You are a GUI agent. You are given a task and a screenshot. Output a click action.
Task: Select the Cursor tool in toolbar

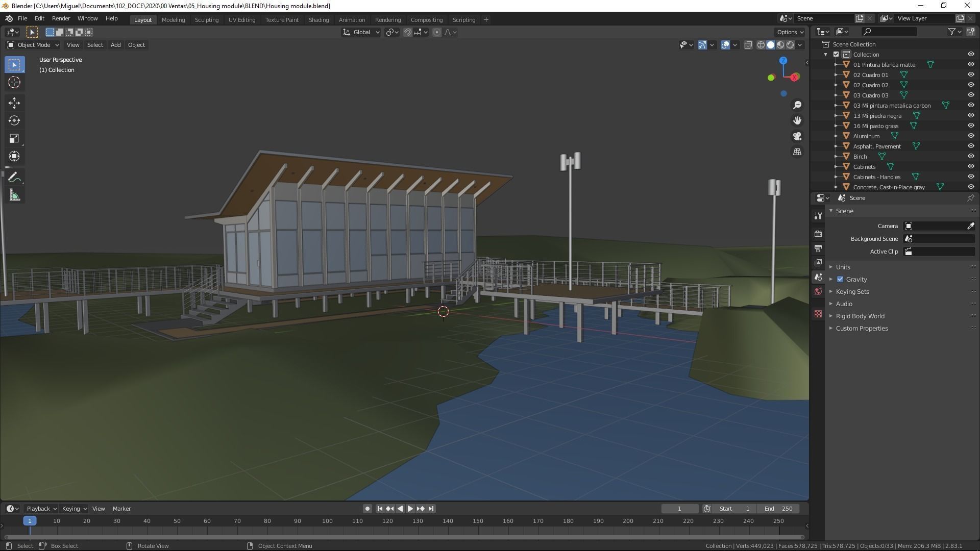point(14,82)
